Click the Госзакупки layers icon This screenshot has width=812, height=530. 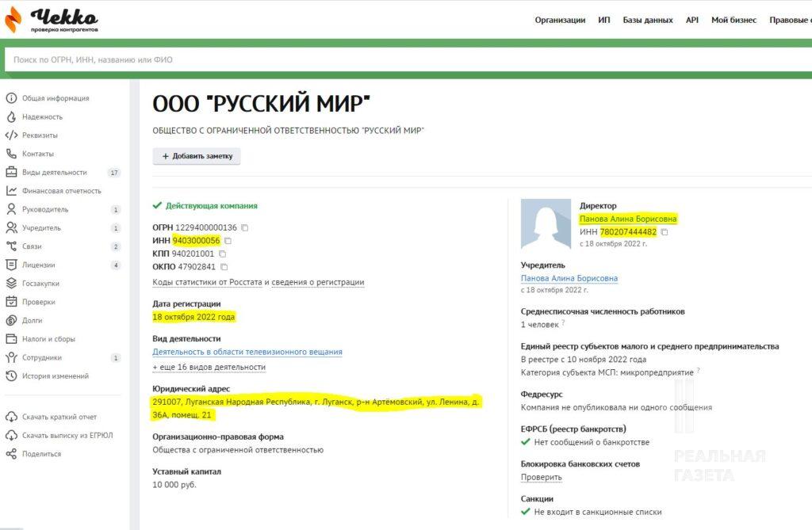pos(11,283)
